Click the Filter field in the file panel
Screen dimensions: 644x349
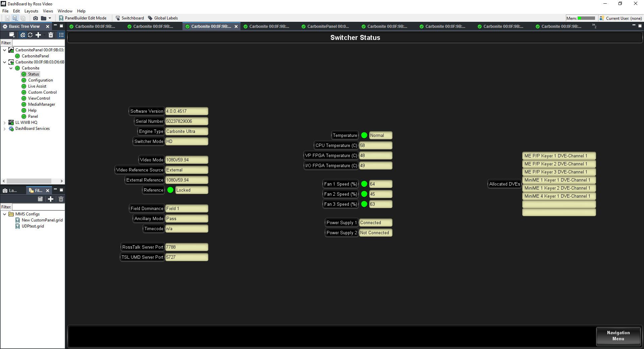click(x=38, y=207)
